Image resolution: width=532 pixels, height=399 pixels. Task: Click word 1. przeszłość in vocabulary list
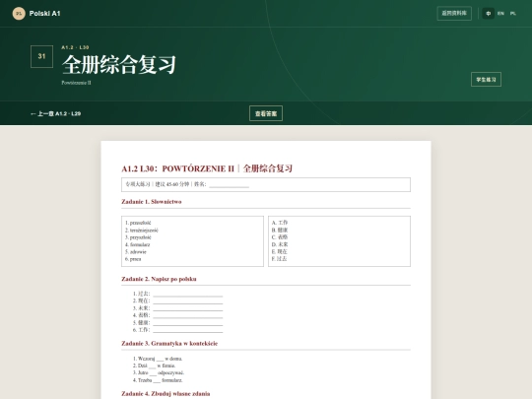coord(138,223)
